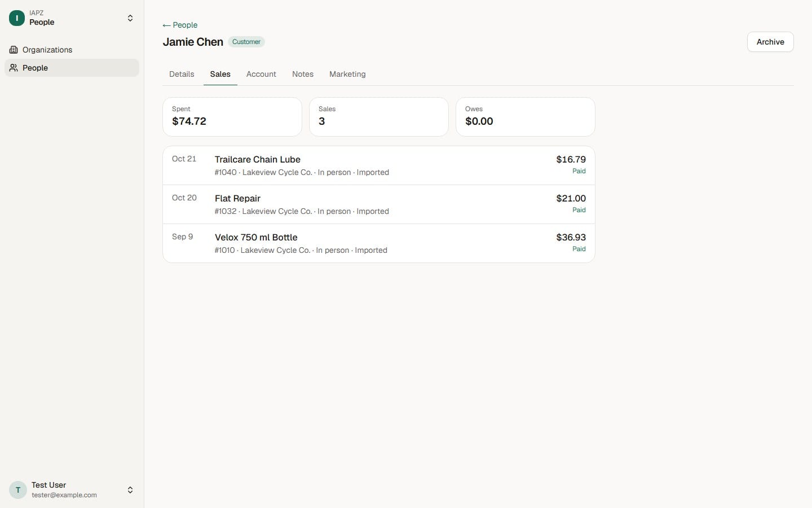This screenshot has height=508, width=812.
Task: Click the Owes $0.00 card
Action: click(526, 117)
